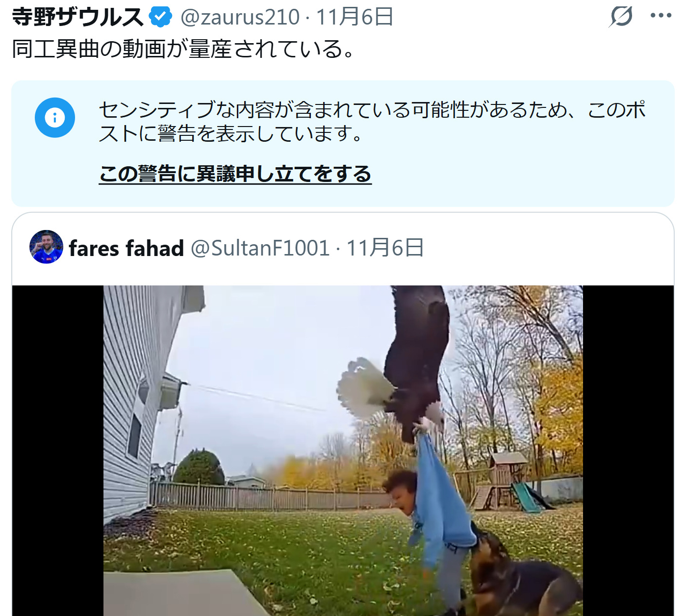Open the quoted post's 11月6日 timestamp
The image size is (686, 616).
[x=385, y=248]
